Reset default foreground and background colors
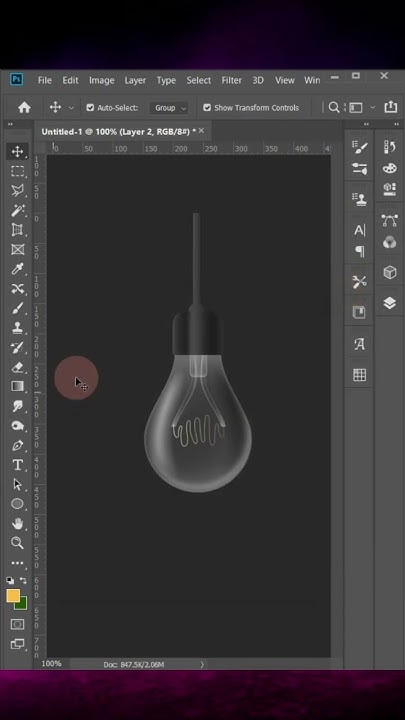 click(x=10, y=580)
